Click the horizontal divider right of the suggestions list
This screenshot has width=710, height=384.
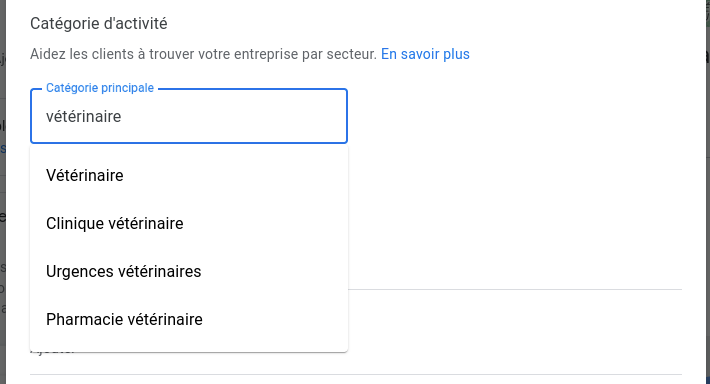[515, 289]
